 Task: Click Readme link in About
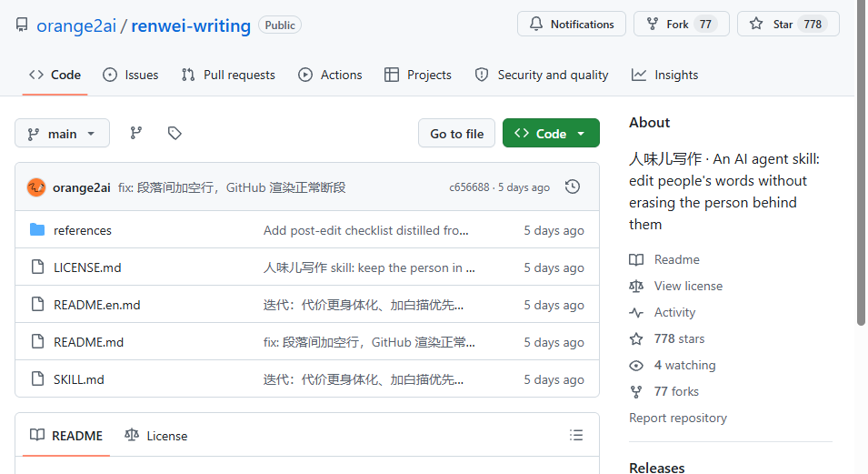pyautogui.click(x=676, y=259)
